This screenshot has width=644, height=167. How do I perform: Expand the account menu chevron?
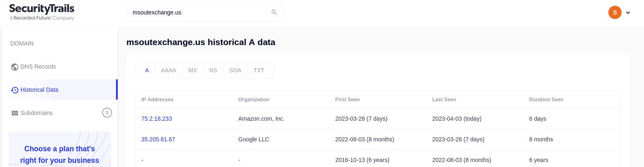[x=628, y=12]
